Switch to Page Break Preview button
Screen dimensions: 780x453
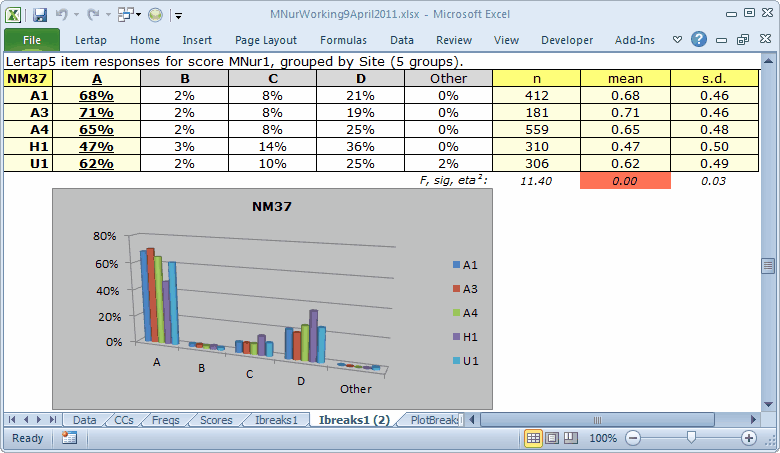(570, 438)
